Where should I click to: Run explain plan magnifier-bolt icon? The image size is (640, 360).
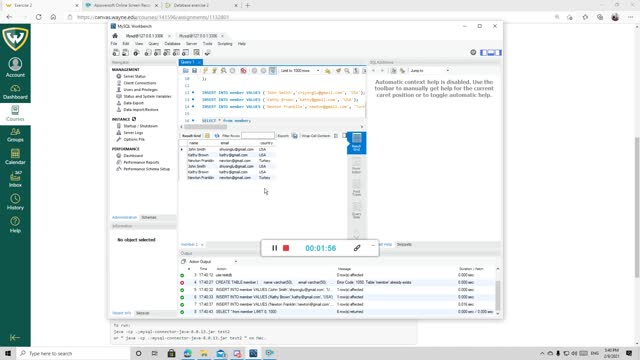(x=223, y=71)
